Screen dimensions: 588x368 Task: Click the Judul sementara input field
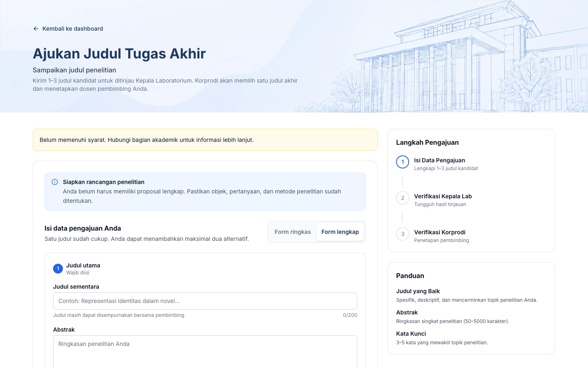click(205, 301)
